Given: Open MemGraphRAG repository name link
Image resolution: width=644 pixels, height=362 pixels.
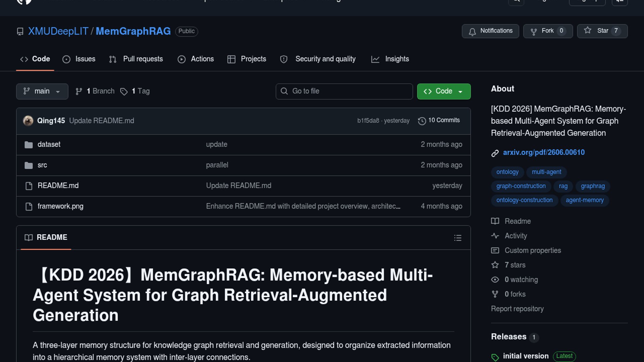Looking at the screenshot, I should [x=133, y=31].
